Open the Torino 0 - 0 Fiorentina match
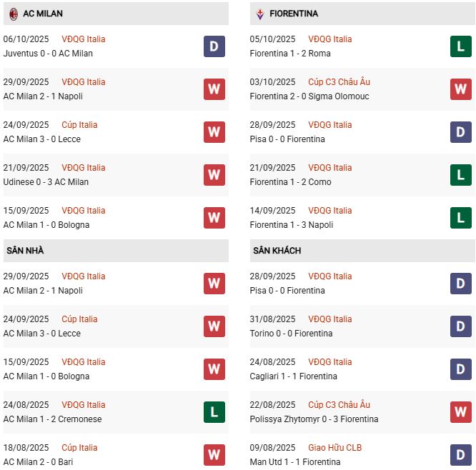This screenshot has width=476, height=470. (294, 334)
